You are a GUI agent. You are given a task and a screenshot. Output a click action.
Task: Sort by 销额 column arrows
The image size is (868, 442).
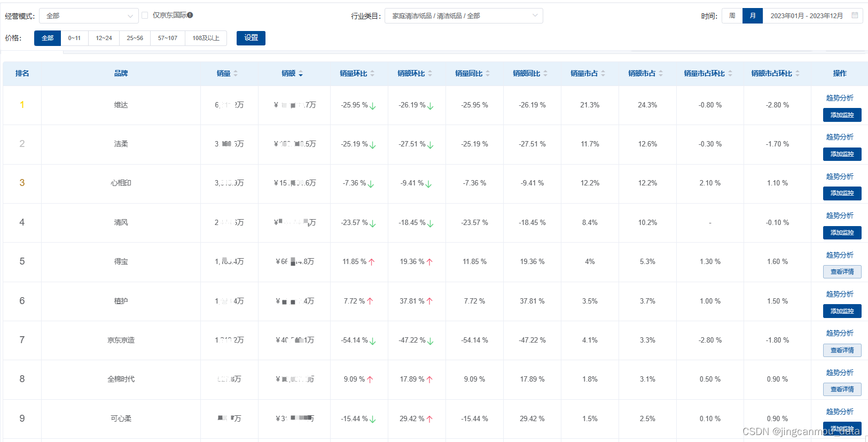coord(301,74)
